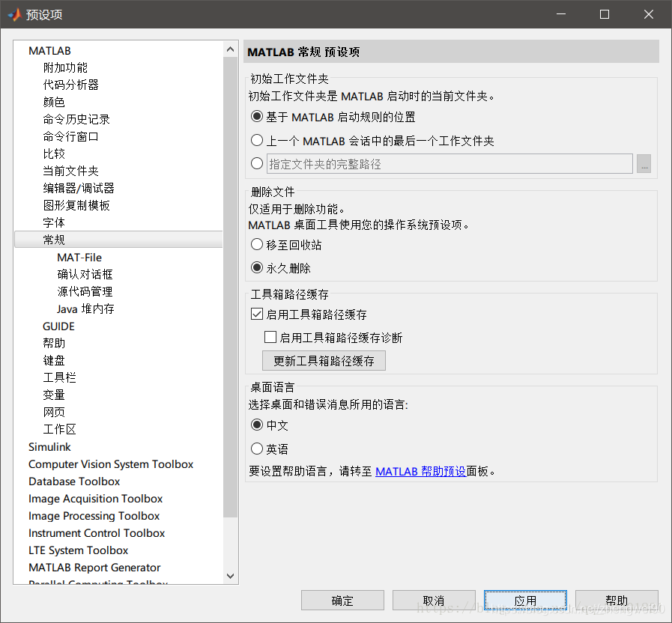Select MATLAB root node in tree
Image resolution: width=672 pixels, height=623 pixels.
49,51
